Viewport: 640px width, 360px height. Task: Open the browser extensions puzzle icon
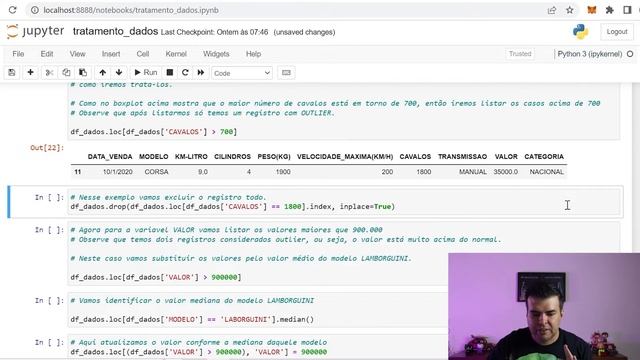point(610,10)
